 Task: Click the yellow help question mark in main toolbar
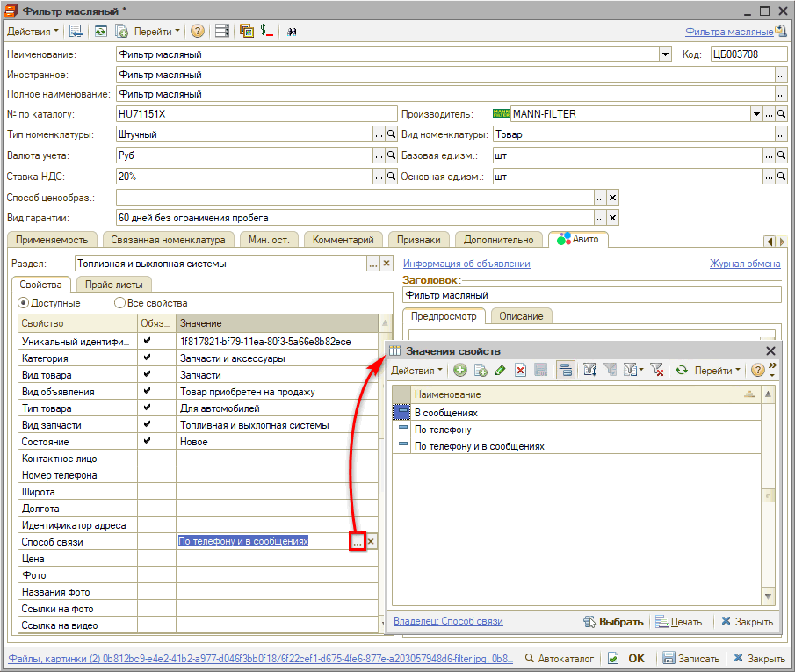coord(198,31)
